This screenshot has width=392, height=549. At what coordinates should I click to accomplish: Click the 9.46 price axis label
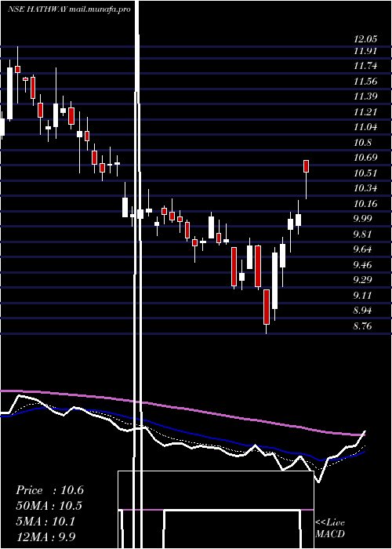[x=363, y=265]
